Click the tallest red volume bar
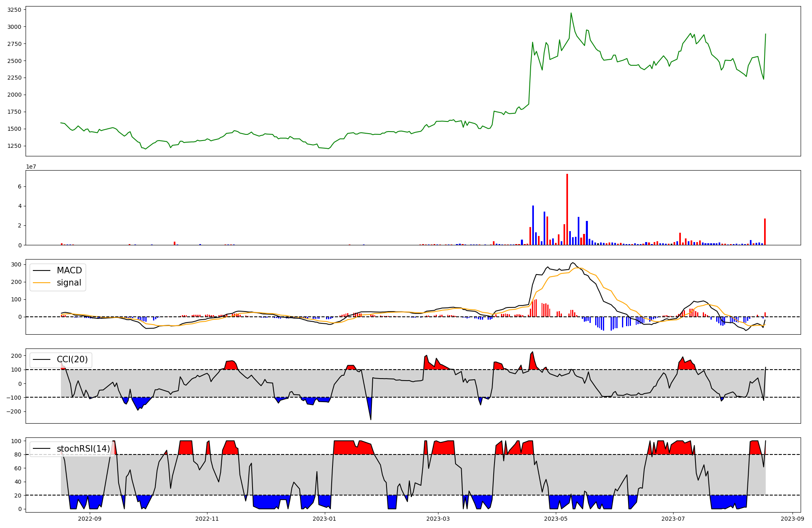Viewport: 812px width, 528px height. point(567,209)
